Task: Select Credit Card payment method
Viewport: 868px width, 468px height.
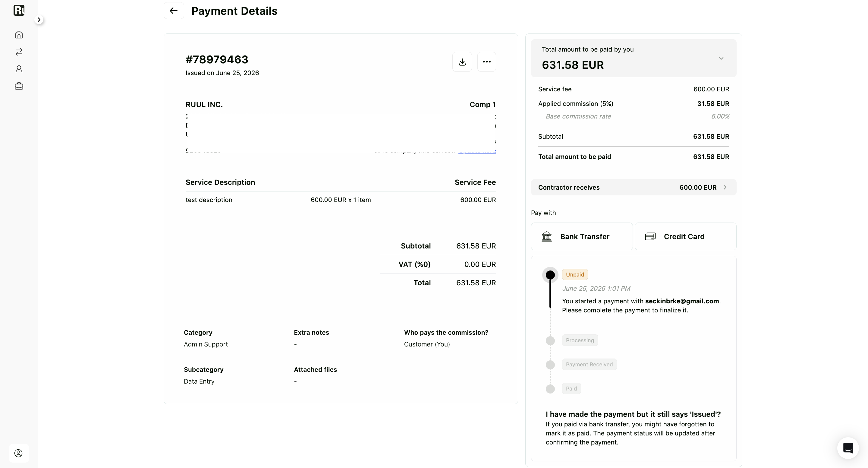Action: (685, 236)
